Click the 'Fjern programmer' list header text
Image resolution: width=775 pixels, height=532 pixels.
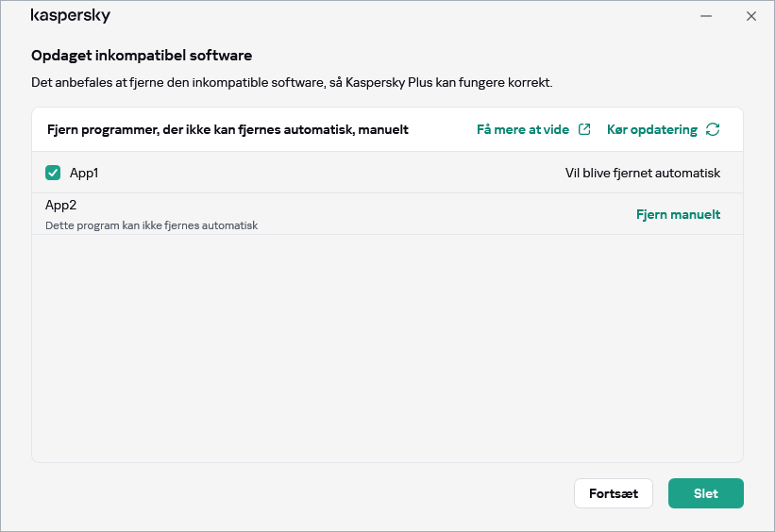227,129
